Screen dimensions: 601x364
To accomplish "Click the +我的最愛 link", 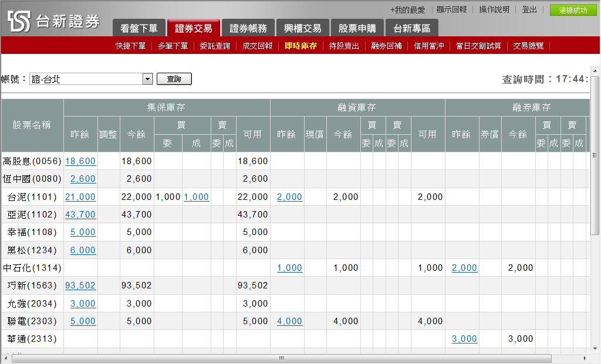I will [x=407, y=10].
